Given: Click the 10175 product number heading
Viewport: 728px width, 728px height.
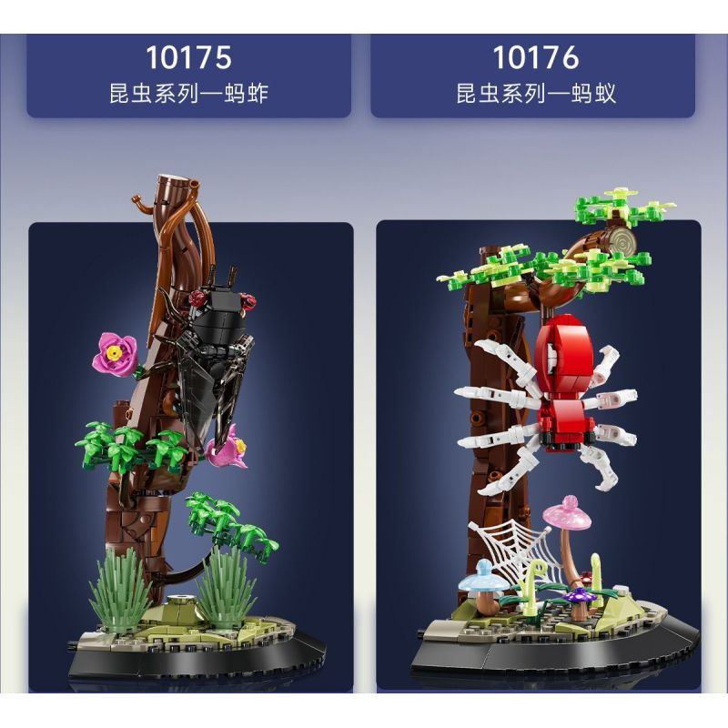Looking at the screenshot, I should (x=189, y=57).
